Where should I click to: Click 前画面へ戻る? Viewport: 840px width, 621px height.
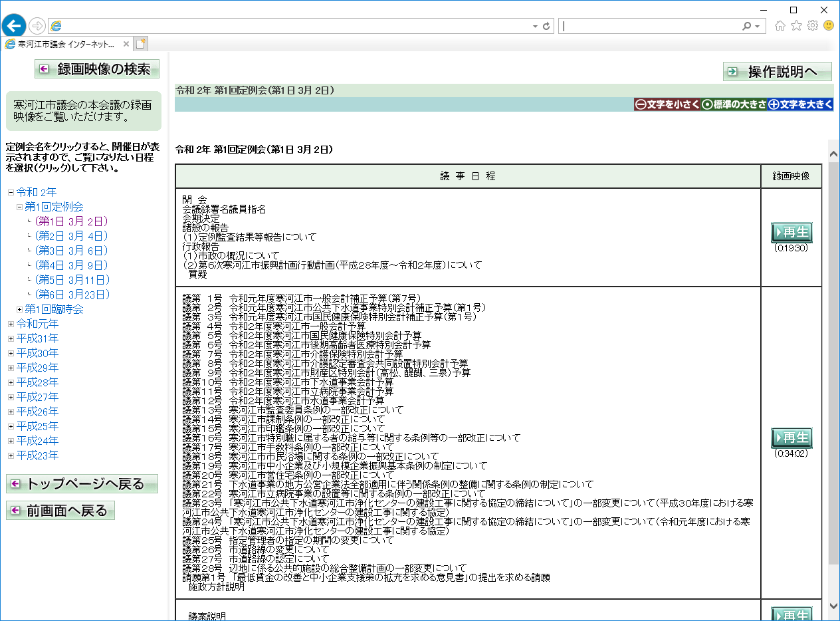60,511
